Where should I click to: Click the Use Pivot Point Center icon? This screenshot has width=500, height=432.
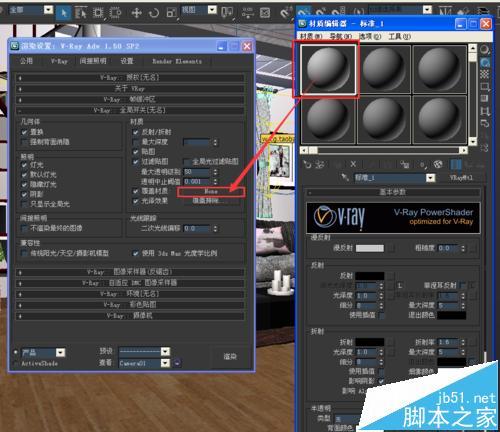227,13
